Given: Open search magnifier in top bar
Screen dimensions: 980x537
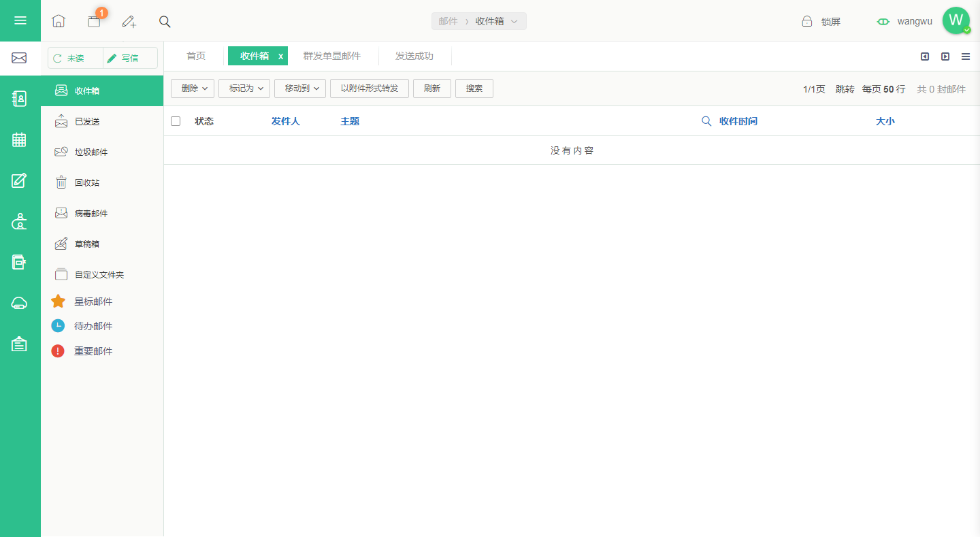Looking at the screenshot, I should tap(165, 21).
